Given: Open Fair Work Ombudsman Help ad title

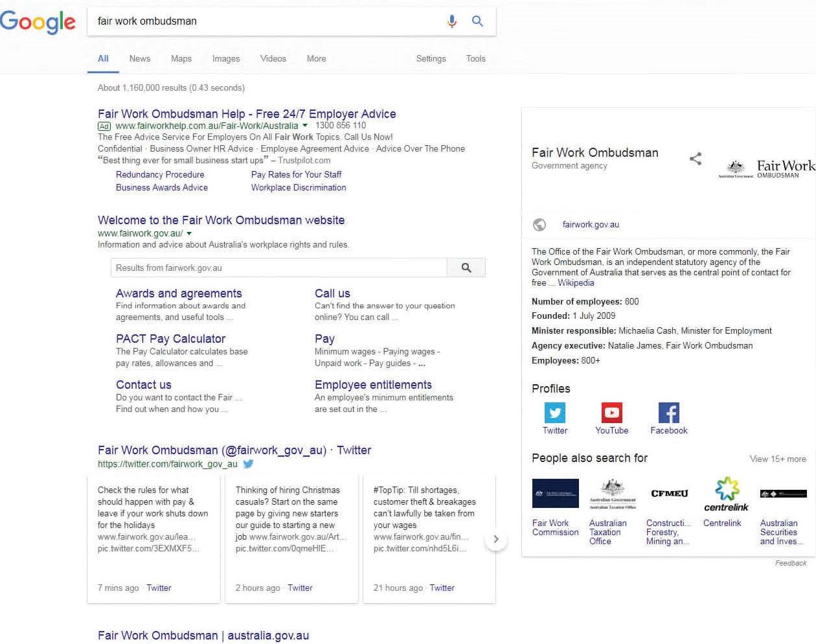Looking at the screenshot, I should 247,114.
